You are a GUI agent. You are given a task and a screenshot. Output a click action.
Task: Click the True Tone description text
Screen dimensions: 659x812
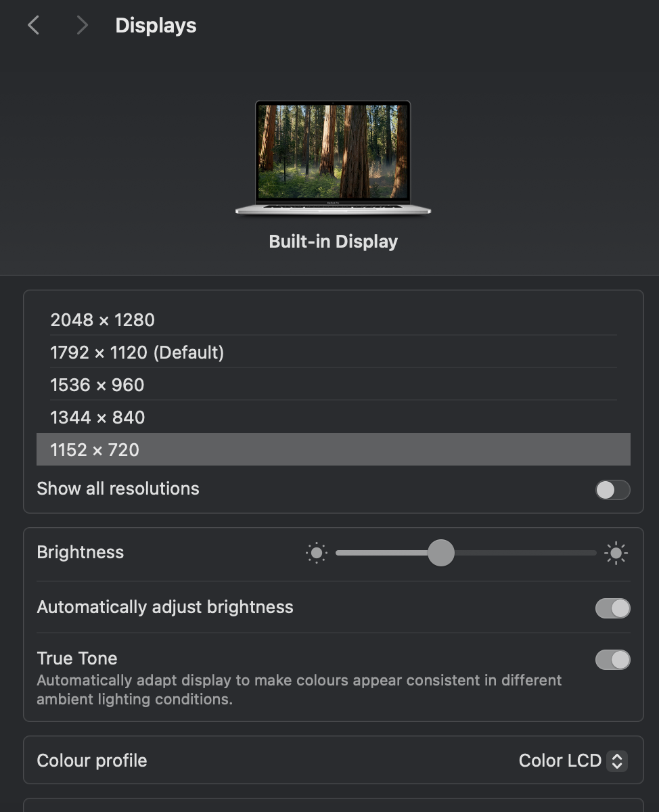(299, 690)
